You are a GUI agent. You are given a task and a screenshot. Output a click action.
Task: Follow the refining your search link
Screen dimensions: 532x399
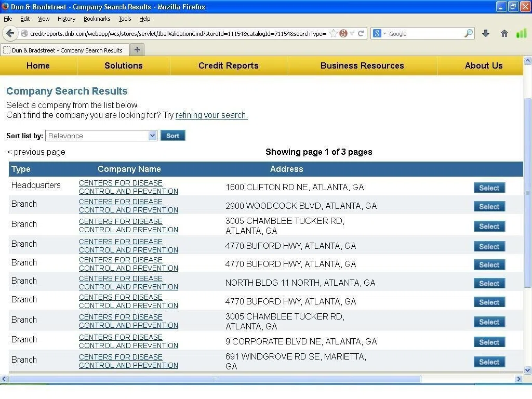[x=211, y=115]
